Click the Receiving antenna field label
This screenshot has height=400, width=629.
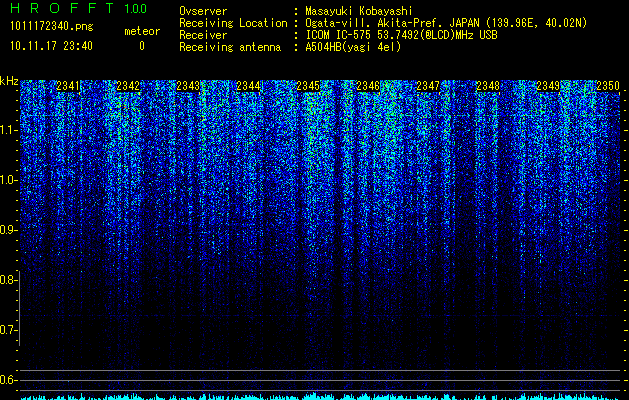coord(230,47)
